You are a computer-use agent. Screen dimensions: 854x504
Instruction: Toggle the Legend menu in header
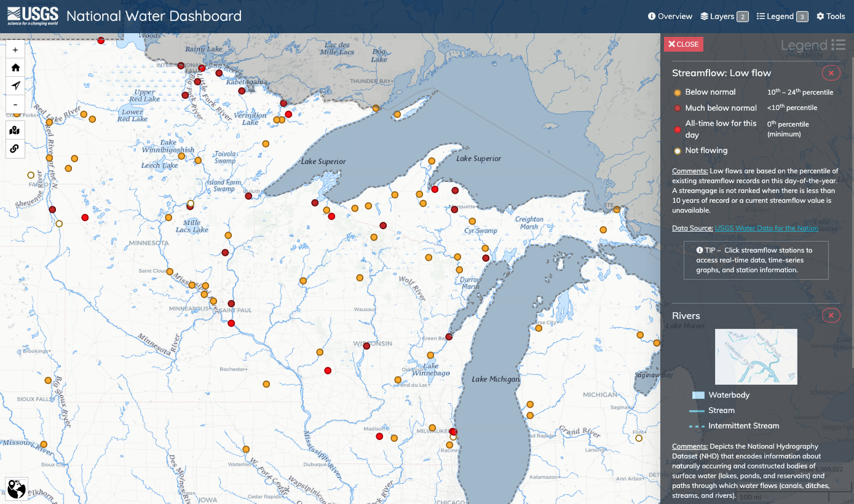[x=782, y=17]
